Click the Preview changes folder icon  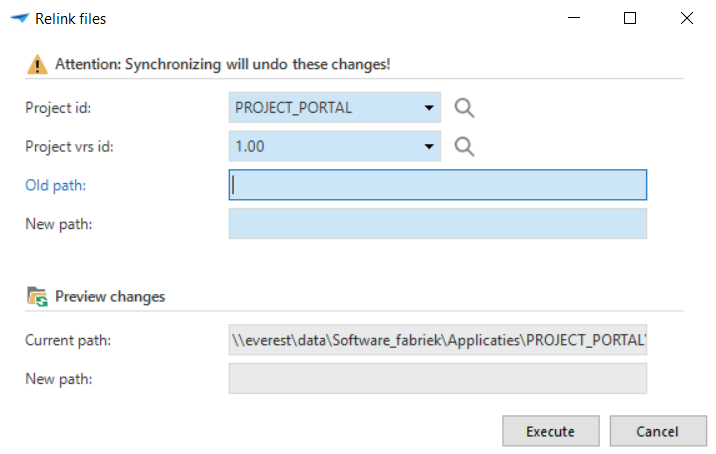pyautogui.click(x=37, y=296)
